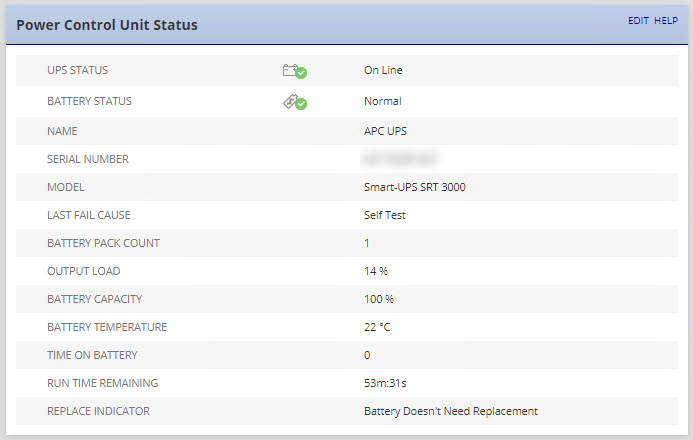This screenshot has height=440, width=693.
Task: Select the time on battery value '0'
Action: tap(367, 355)
